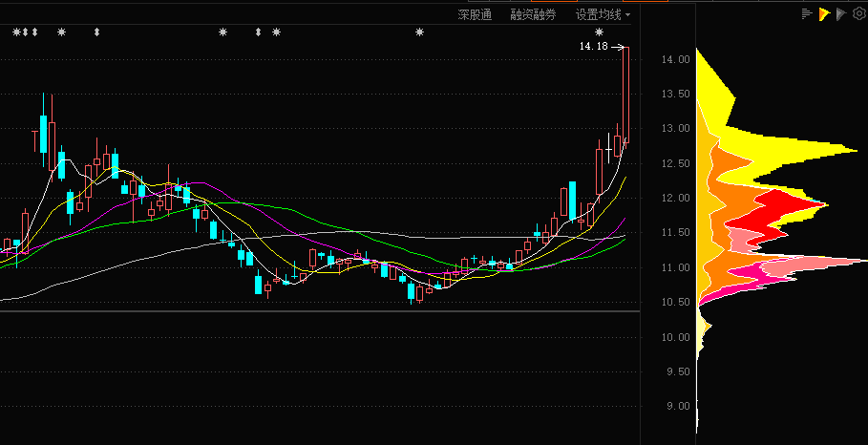Open chip distribution settings gear
Screen dimensions: 868x445
859,13
